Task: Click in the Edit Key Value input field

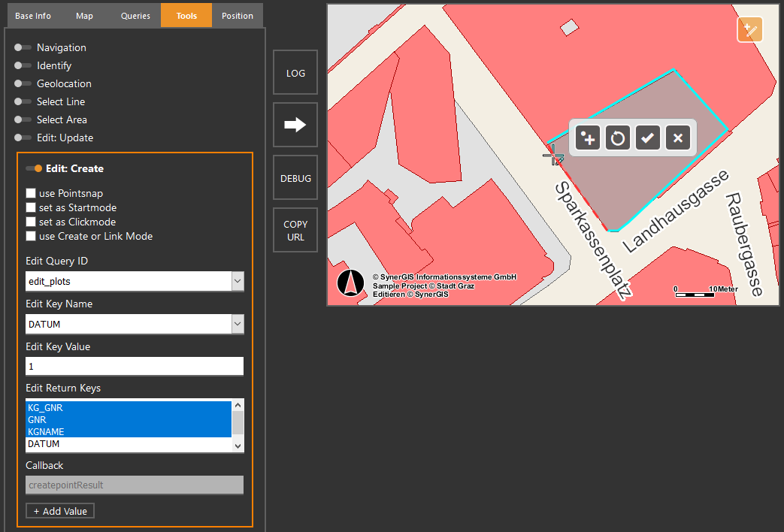Action: (x=134, y=366)
